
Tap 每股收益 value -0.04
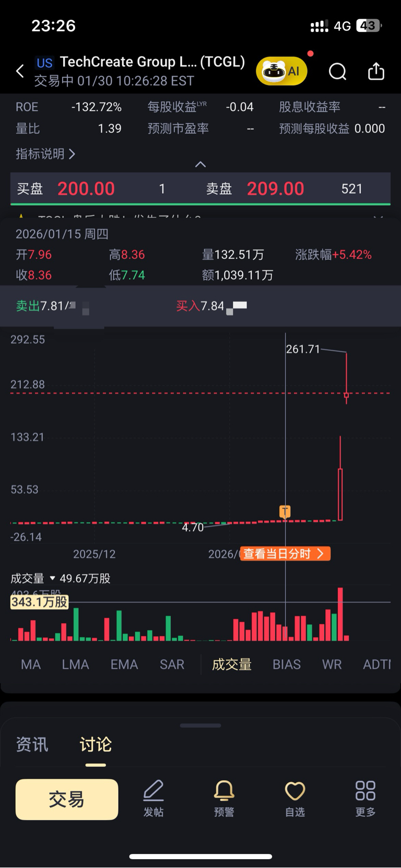click(240, 107)
